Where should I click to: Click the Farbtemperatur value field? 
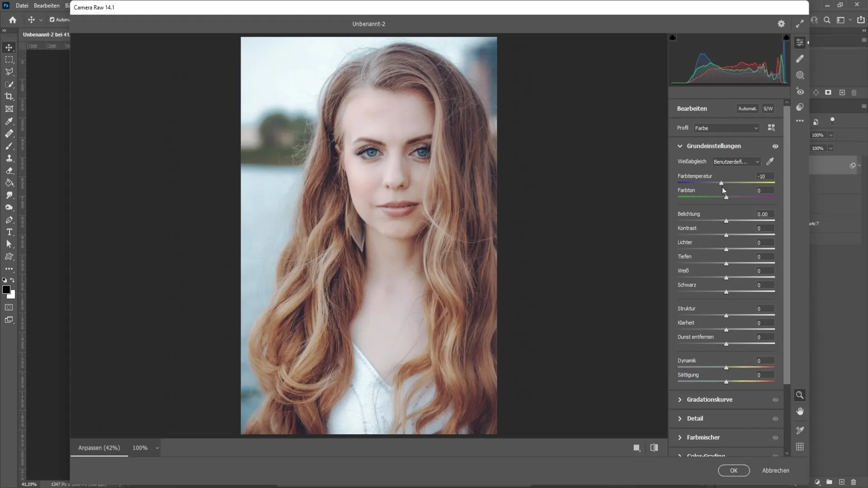tap(765, 176)
